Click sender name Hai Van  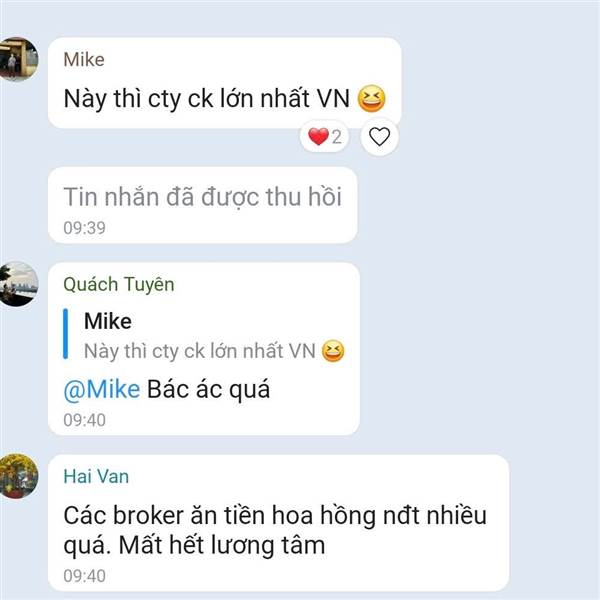click(x=96, y=476)
